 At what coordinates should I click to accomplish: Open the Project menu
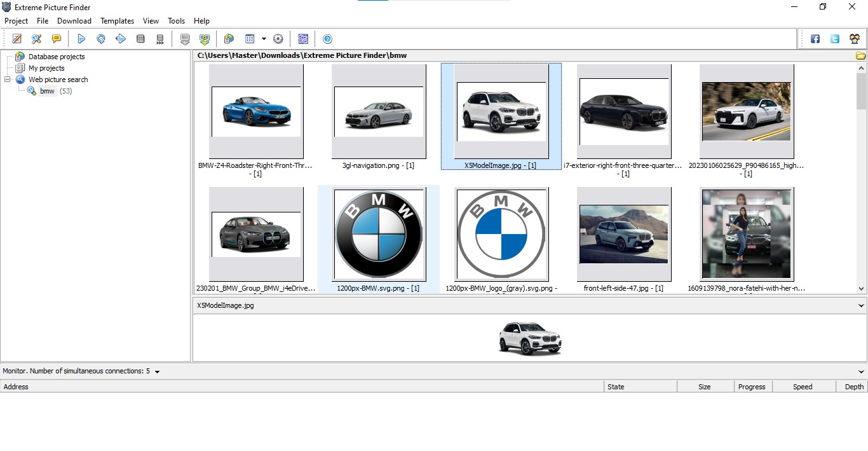pos(16,21)
